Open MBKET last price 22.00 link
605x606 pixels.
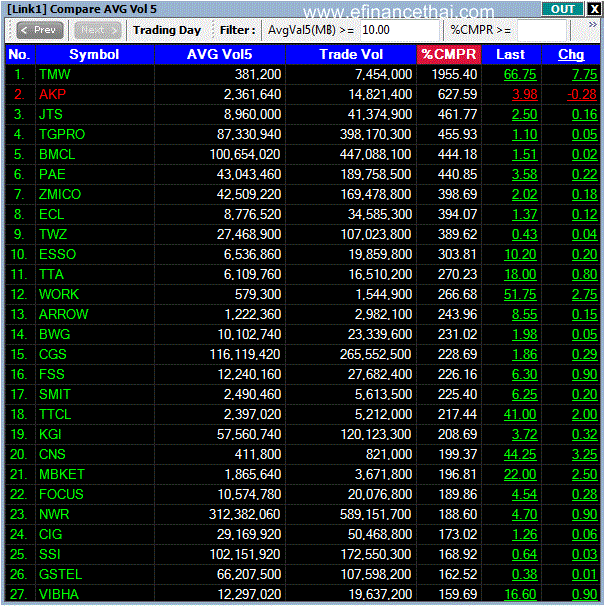[x=520, y=475]
